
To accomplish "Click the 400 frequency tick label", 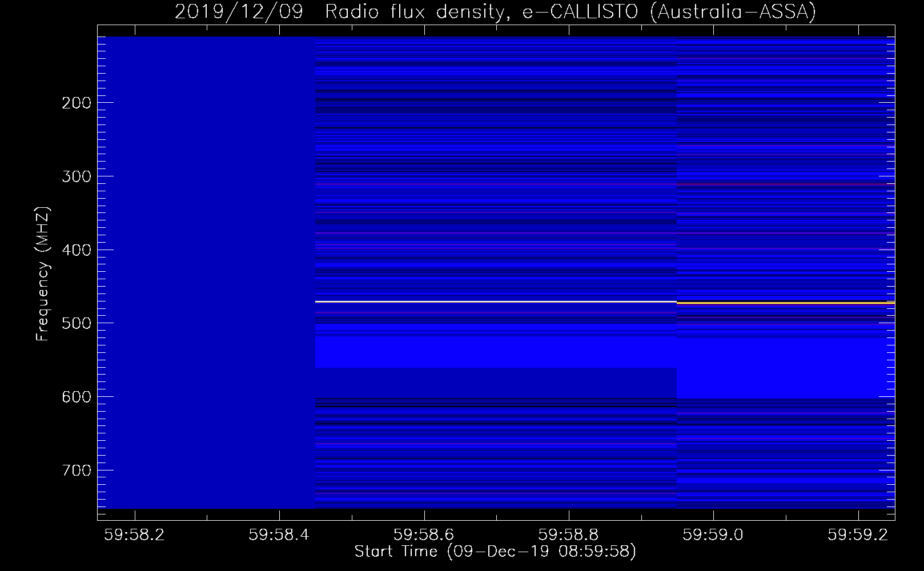I will click(x=76, y=250).
